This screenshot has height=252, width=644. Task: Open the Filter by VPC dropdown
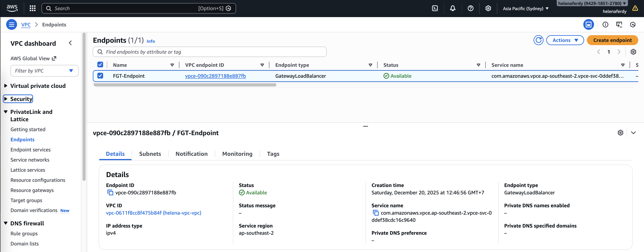(44, 71)
